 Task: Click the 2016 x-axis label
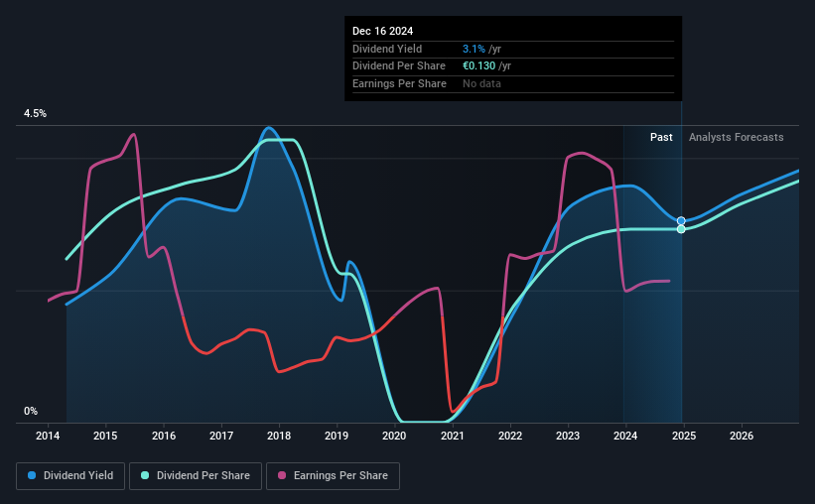(164, 436)
